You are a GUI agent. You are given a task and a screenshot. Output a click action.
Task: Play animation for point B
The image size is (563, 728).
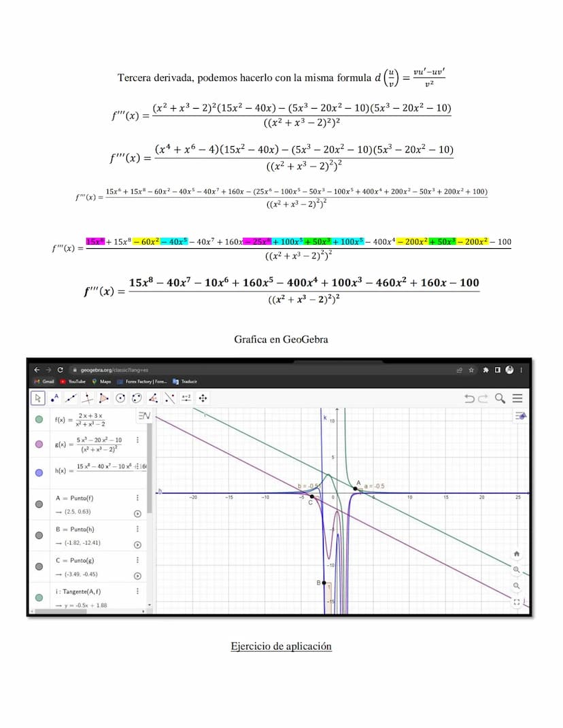point(137,544)
